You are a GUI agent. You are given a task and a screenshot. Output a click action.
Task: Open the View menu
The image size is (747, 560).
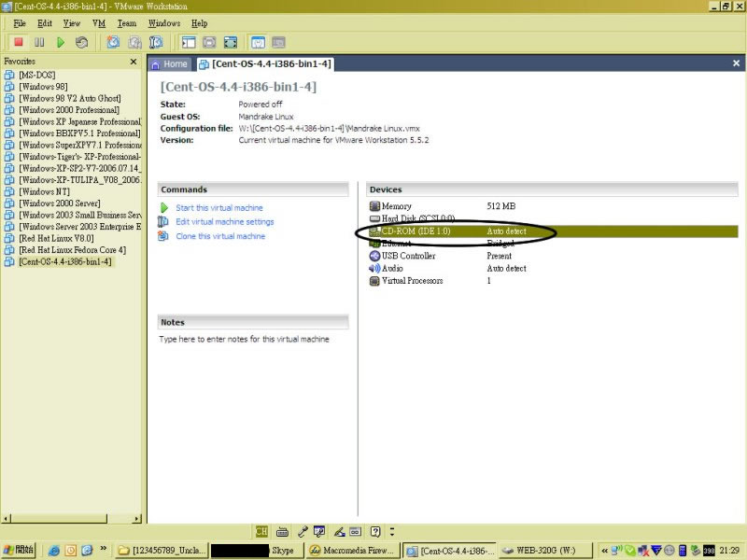72,23
